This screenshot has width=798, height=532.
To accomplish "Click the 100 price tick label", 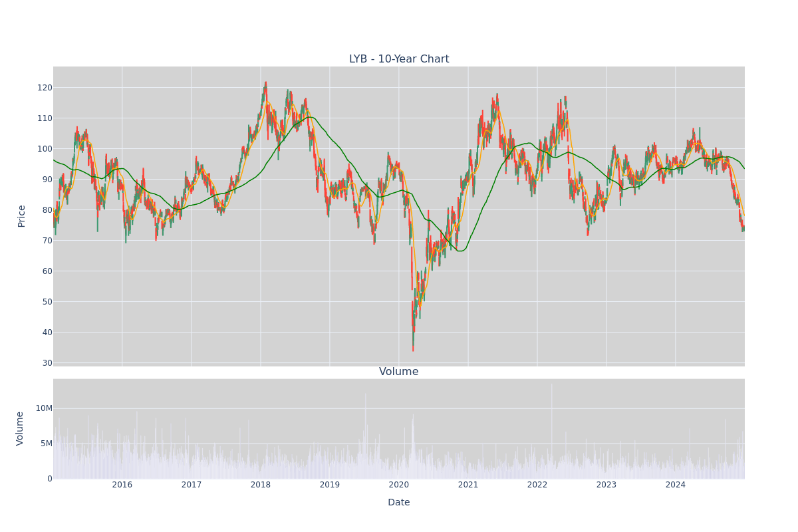I will click(45, 149).
